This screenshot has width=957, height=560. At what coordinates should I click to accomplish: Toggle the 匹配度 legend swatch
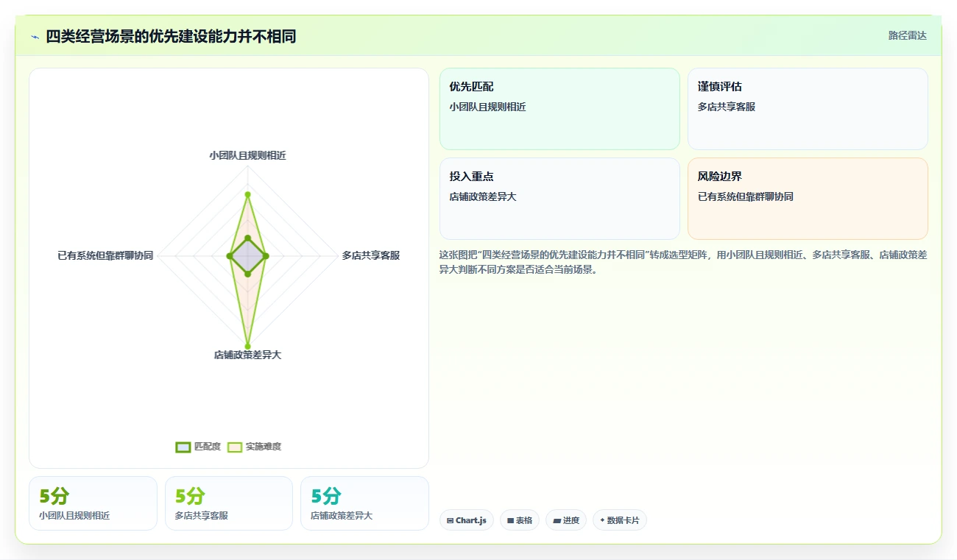pos(183,447)
